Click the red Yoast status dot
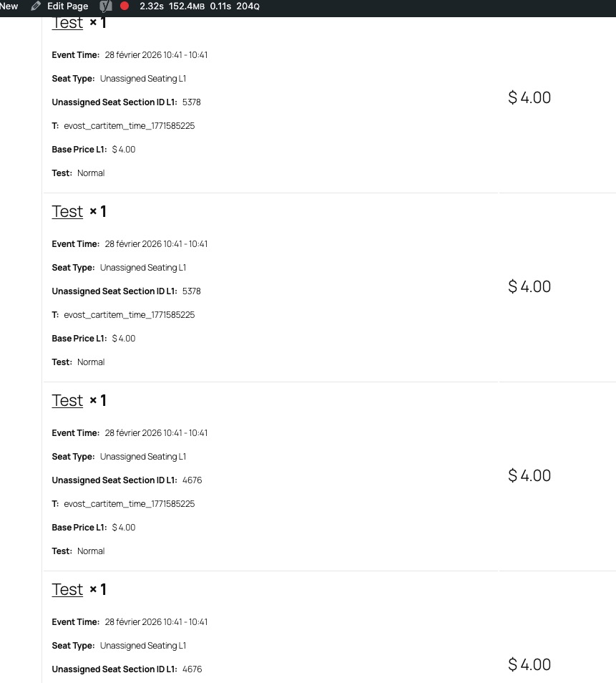This screenshot has height=683, width=616. point(124,6)
